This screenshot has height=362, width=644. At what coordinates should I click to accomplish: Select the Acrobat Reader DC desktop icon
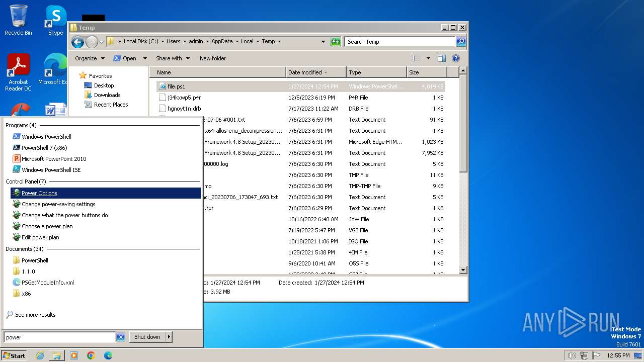(18, 72)
